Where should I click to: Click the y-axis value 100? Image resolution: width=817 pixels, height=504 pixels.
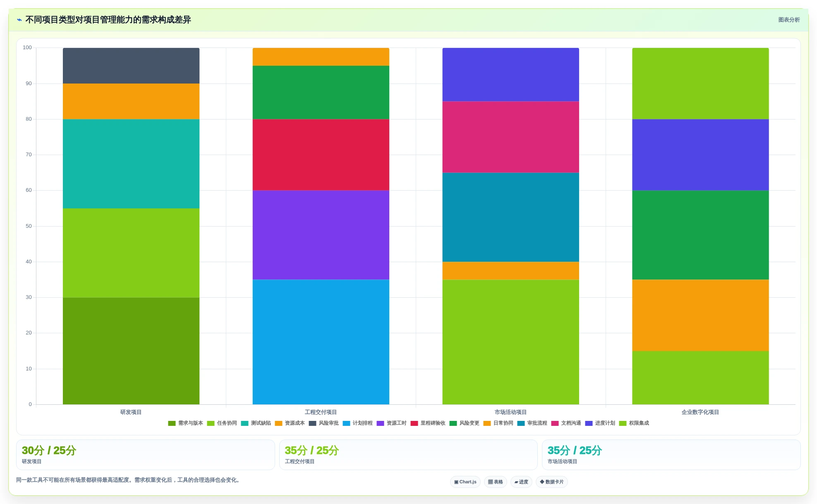27,48
